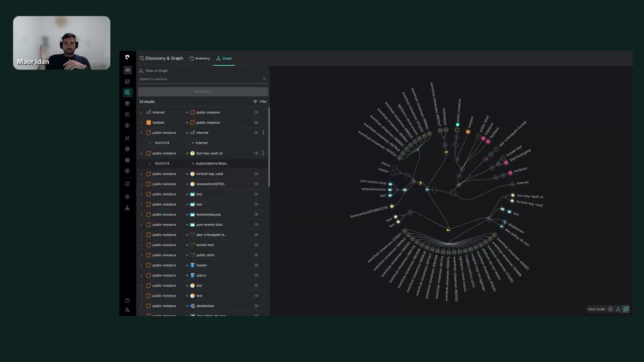Open options menu for test-key-vault-cli row
Viewport: 644px width, 362px height.
pyautogui.click(x=264, y=153)
